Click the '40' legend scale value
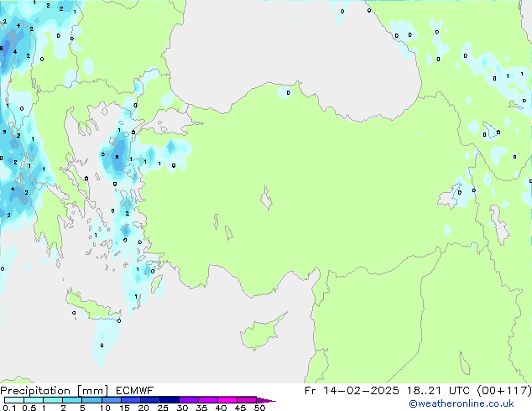 pos(221,408)
